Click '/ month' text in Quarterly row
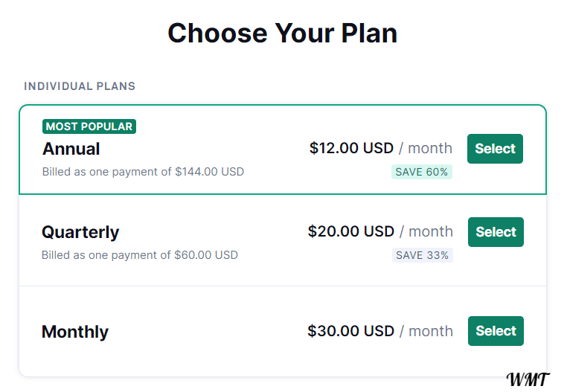The image size is (567, 392). click(x=426, y=231)
